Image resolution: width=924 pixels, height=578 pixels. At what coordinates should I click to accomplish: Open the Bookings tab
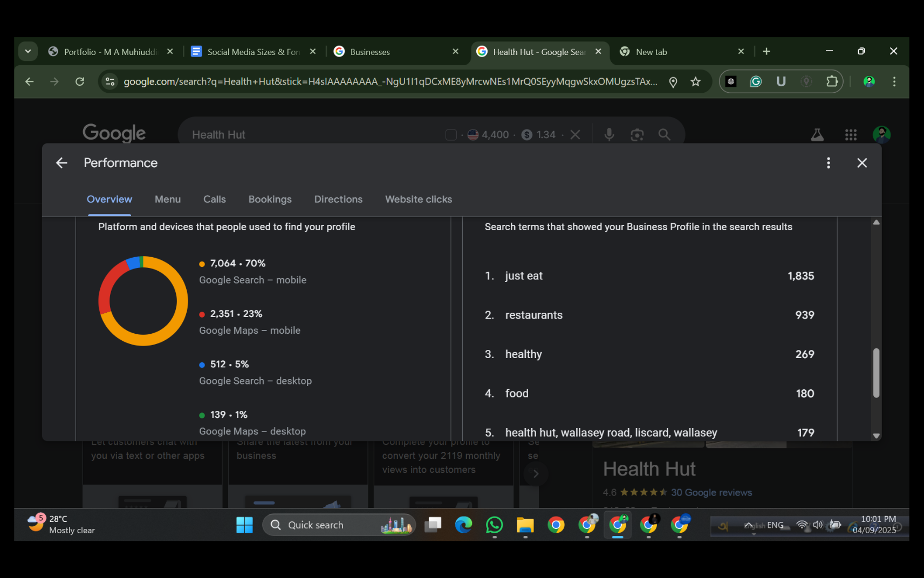click(x=270, y=199)
